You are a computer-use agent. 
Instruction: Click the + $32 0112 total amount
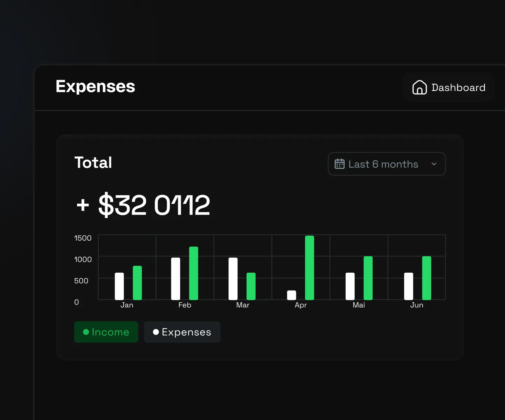[x=143, y=205]
